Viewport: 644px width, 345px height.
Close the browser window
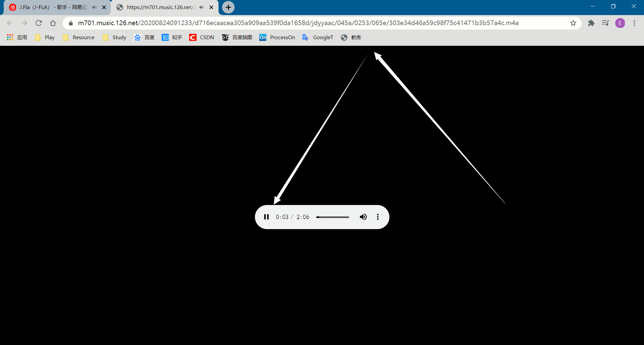[634, 6]
